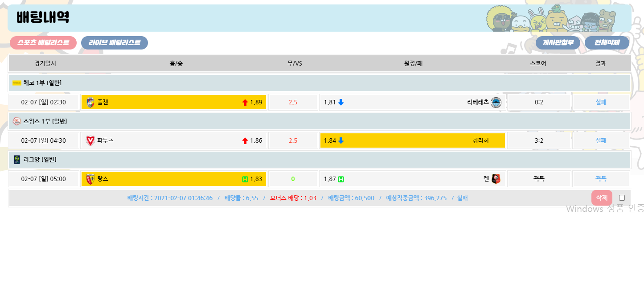Tick the bet slip selection checkbox
The image size is (644, 289).
click(x=622, y=198)
